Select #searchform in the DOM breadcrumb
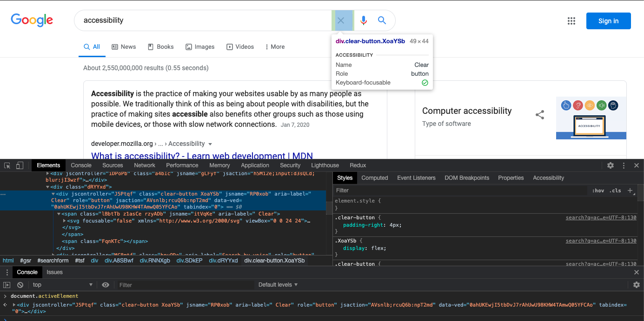The image size is (644, 321). [53, 261]
